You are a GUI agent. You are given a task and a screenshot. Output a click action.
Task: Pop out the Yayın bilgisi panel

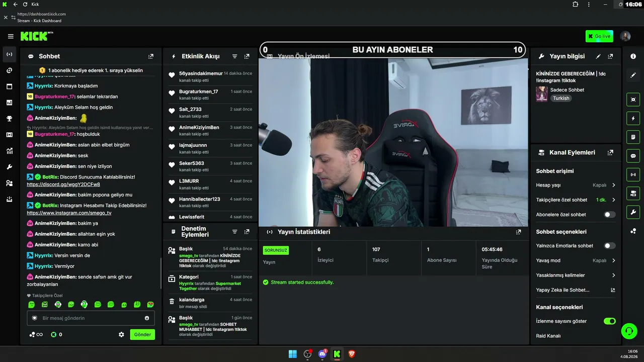tap(610, 56)
